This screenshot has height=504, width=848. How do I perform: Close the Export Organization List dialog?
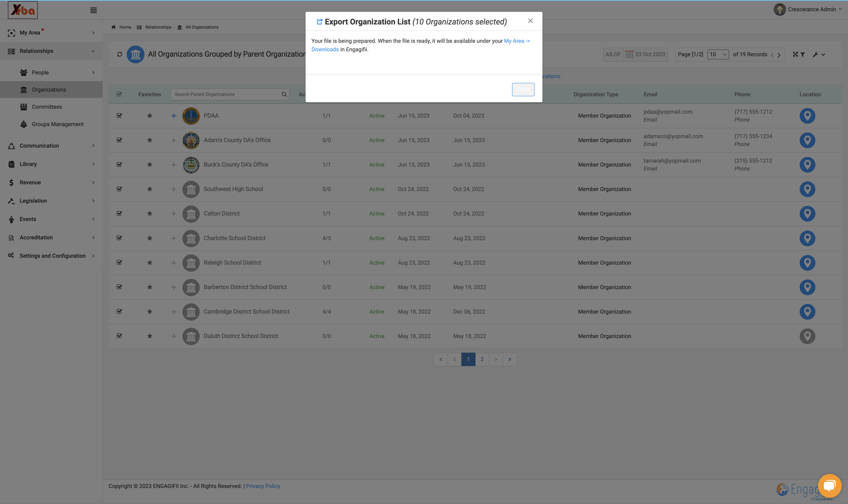pos(530,21)
